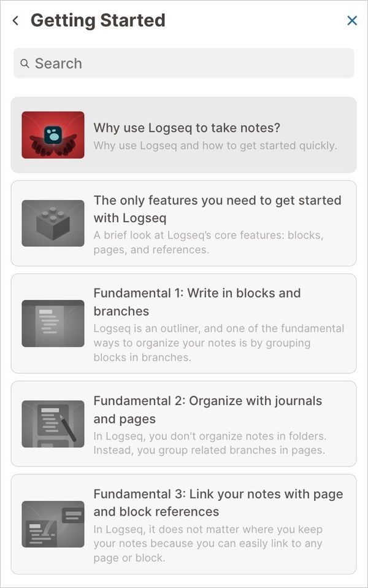The width and height of the screenshot is (368, 588).
Task: Navigate back using the left chevron arrow
Action: coord(15,20)
